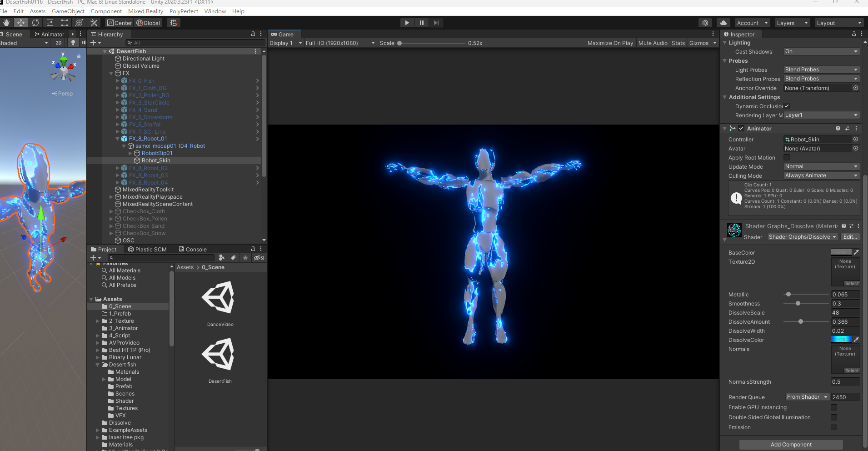Select the Scale tool
Image resolution: width=868 pixels, height=451 pixels.
[x=50, y=22]
